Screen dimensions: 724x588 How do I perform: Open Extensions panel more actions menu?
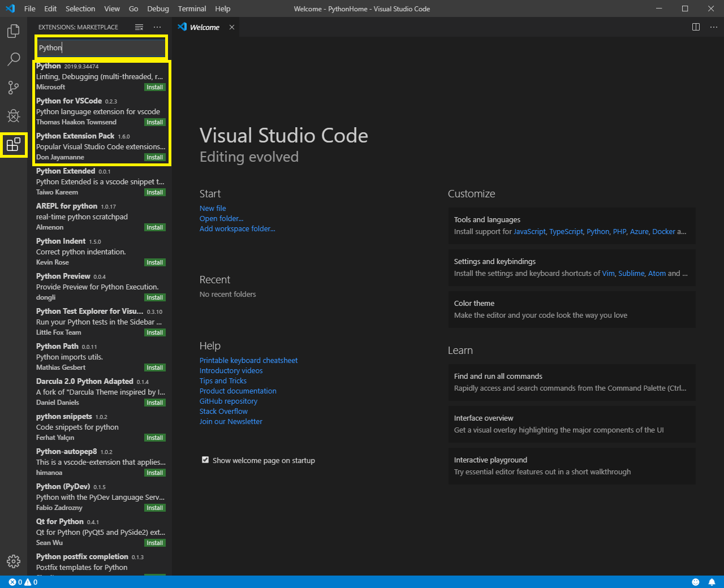coord(157,27)
